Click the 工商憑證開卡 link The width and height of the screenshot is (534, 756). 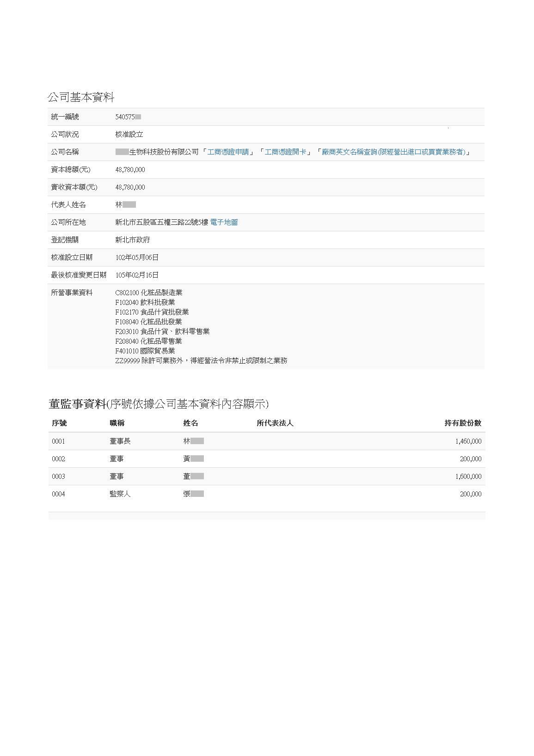tap(285, 152)
